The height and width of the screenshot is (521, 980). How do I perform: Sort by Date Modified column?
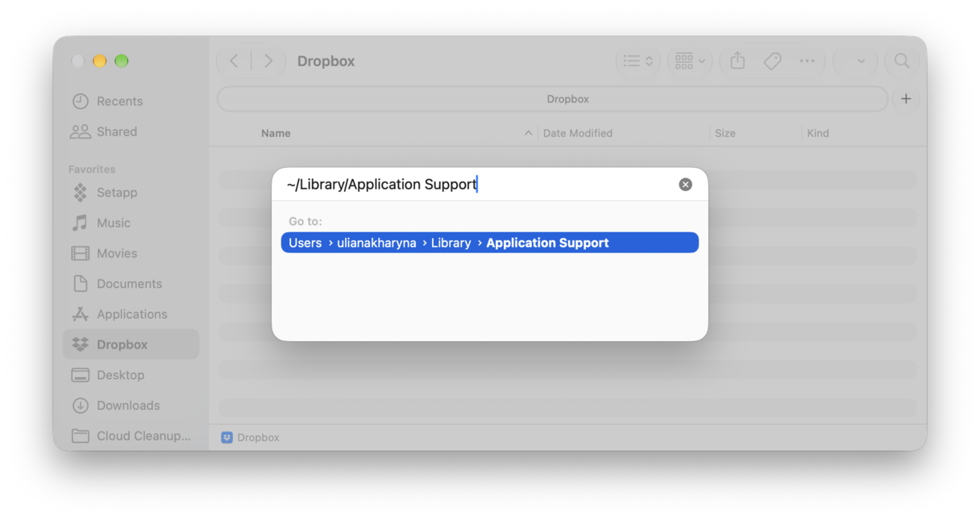coord(577,133)
